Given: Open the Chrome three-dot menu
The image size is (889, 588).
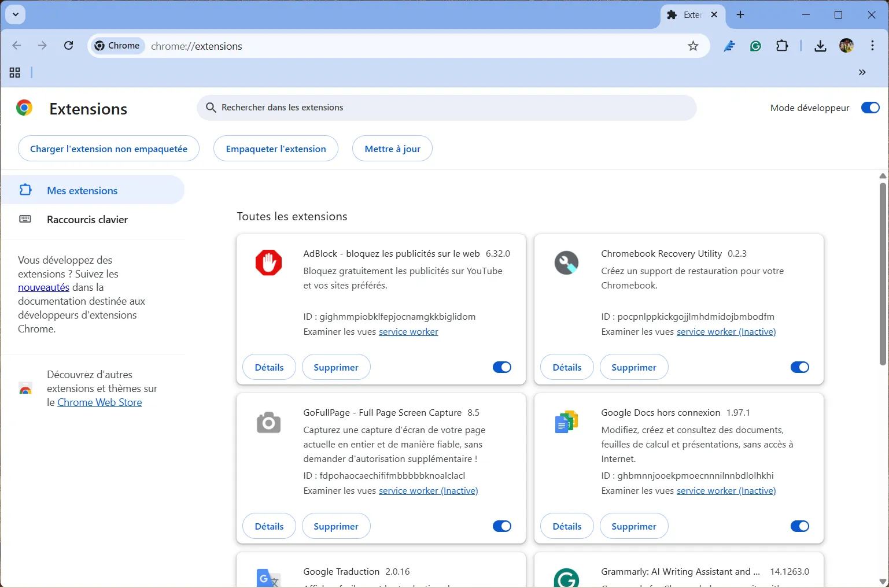Looking at the screenshot, I should coord(872,46).
